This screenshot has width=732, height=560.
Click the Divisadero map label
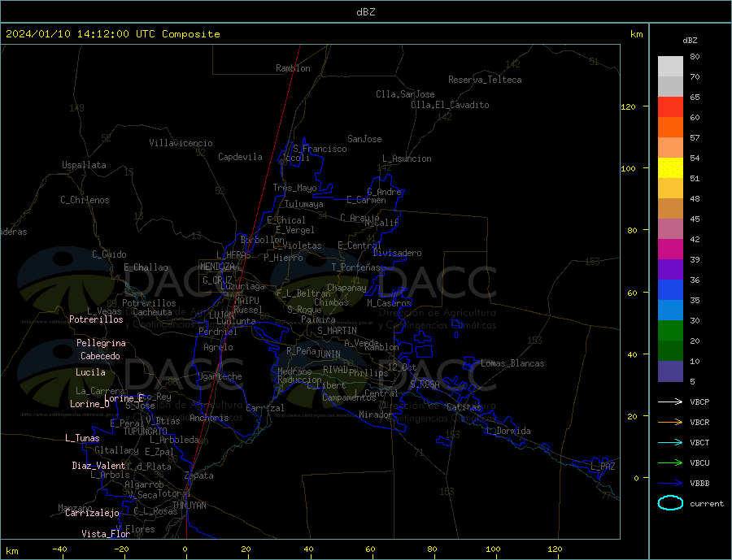click(397, 253)
